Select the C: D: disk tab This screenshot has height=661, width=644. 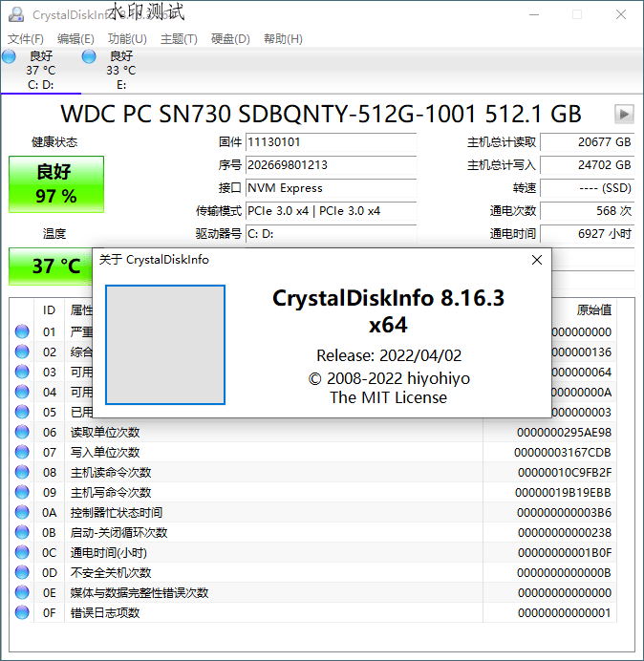point(41,70)
